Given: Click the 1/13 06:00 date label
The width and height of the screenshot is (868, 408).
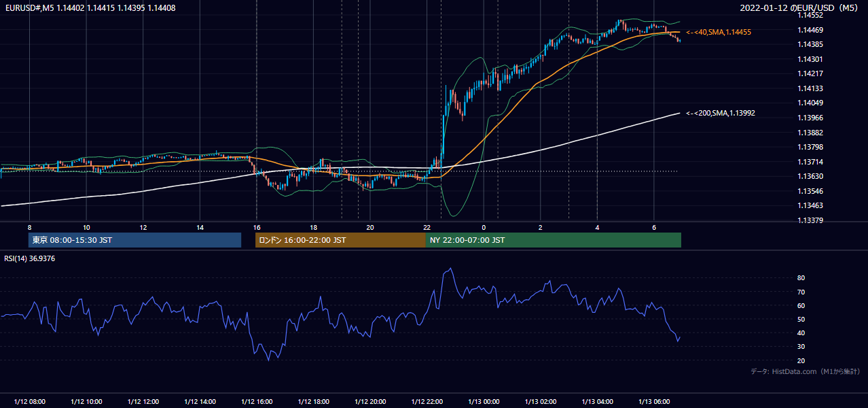Looking at the screenshot, I should pyautogui.click(x=654, y=401).
